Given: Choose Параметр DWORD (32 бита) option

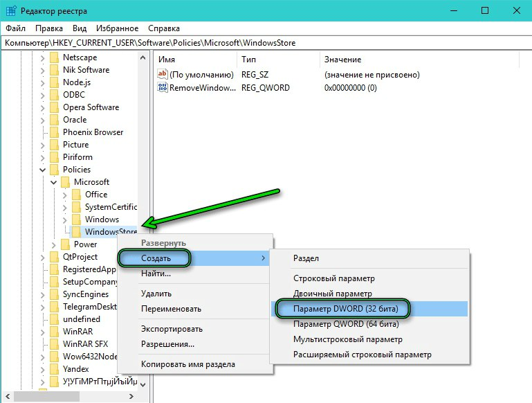Looking at the screenshot, I should 342,307.
